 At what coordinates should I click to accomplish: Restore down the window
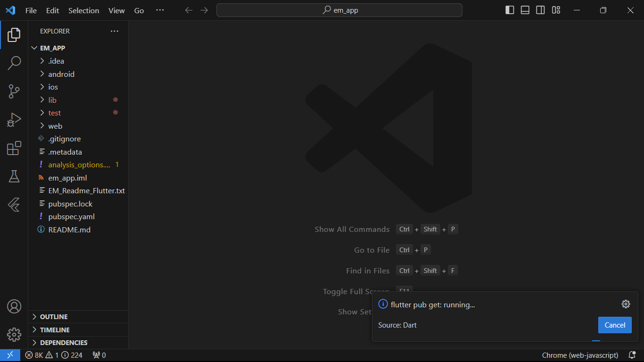tap(603, 10)
